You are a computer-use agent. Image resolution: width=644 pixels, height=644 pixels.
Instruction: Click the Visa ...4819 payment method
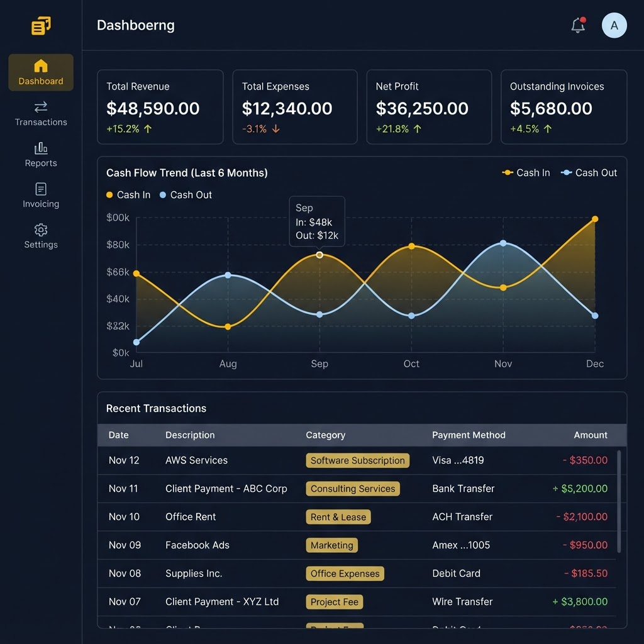(458, 460)
